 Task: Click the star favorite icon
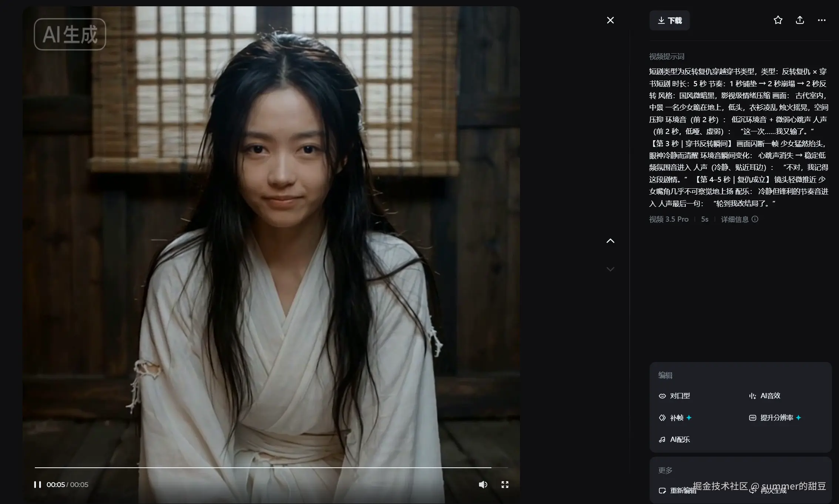tap(778, 20)
